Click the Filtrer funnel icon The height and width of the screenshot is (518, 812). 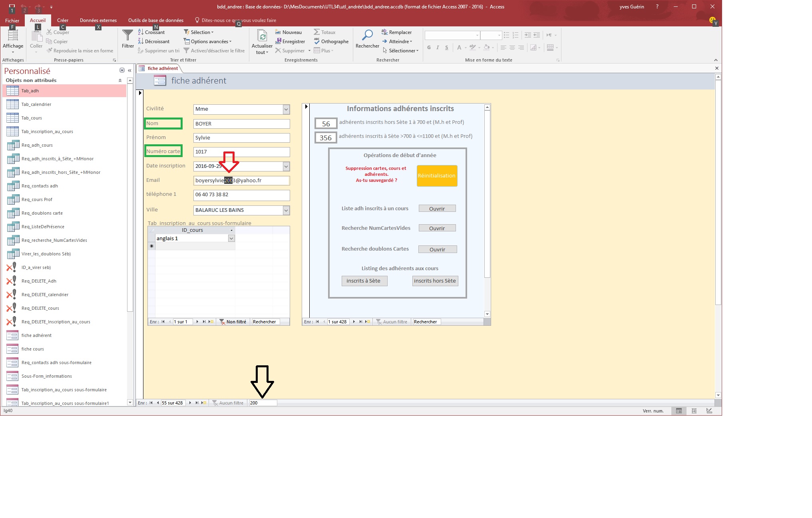pyautogui.click(x=127, y=35)
